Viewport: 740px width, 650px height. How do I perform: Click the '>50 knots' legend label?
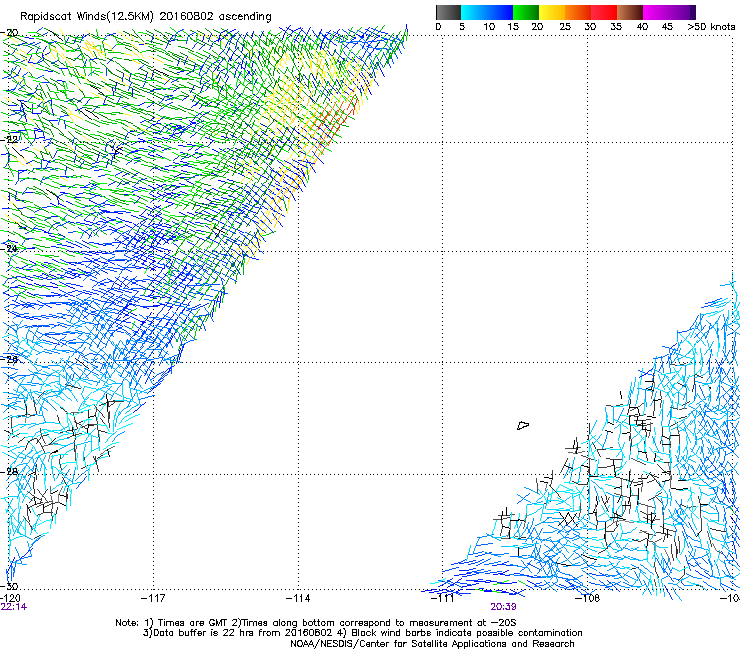click(x=711, y=27)
